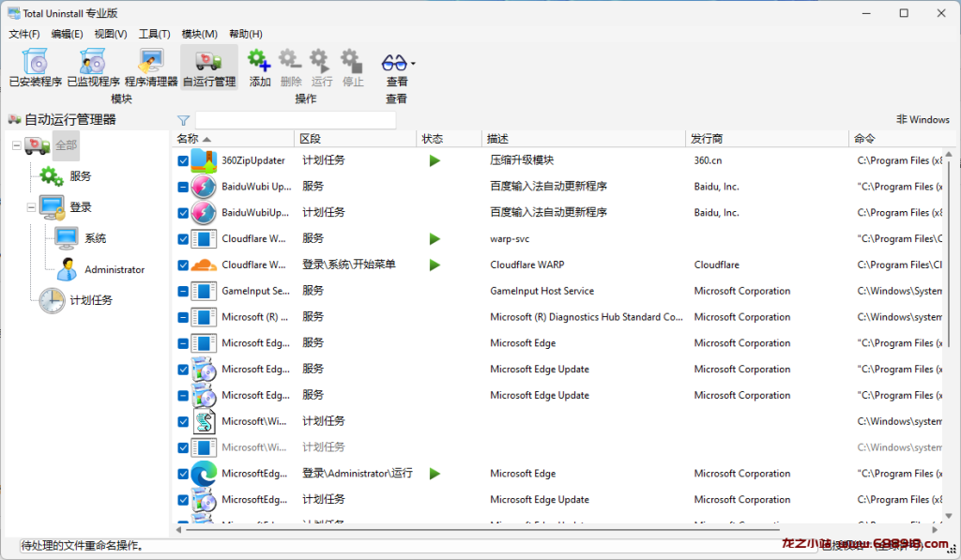This screenshot has width=961, height=560.
Task: Open the 文件(F) menu
Action: click(23, 34)
